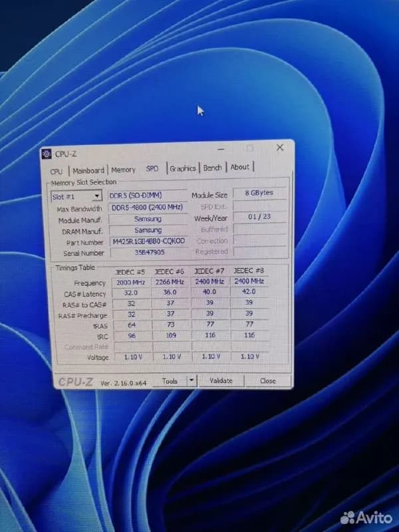Switch to the CPU tab
This screenshot has width=399, height=532.
(57, 172)
